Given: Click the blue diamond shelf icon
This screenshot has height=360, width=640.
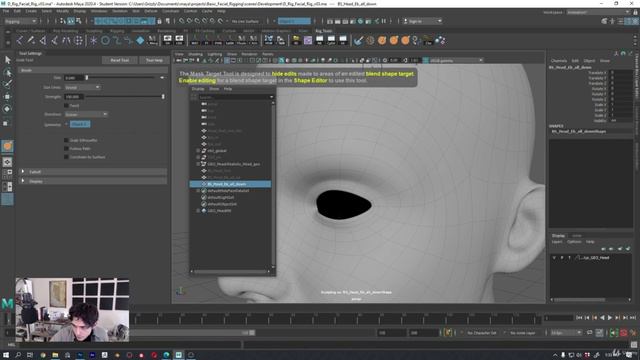Looking at the screenshot, I should click(140, 40).
